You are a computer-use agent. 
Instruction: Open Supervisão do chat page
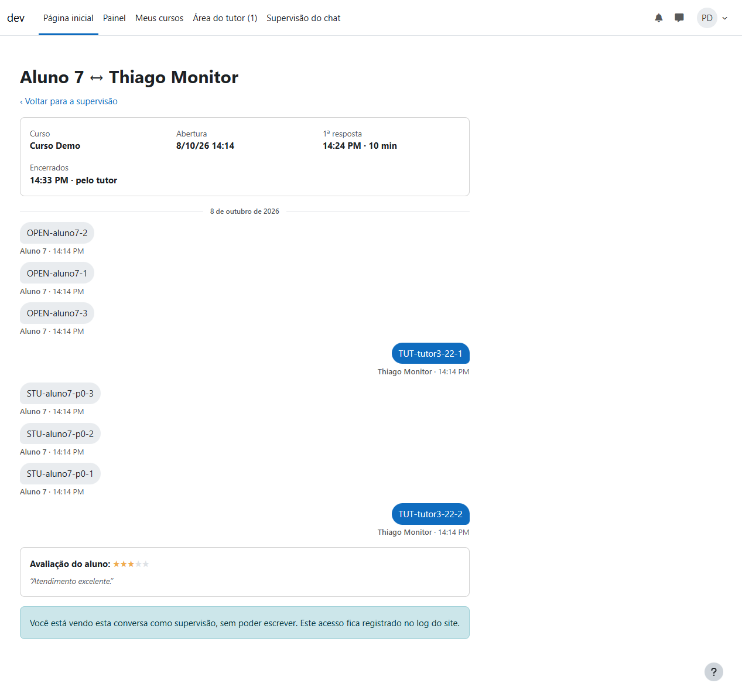tap(303, 18)
